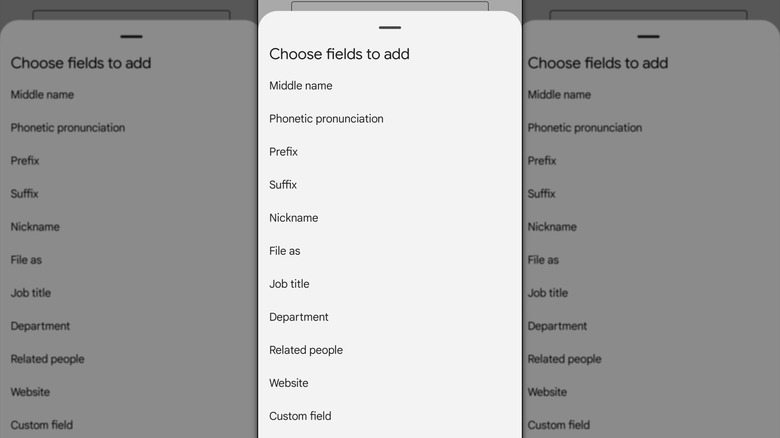This screenshot has height=438, width=780.
Task: Select Department in the center sheet
Action: click(299, 317)
